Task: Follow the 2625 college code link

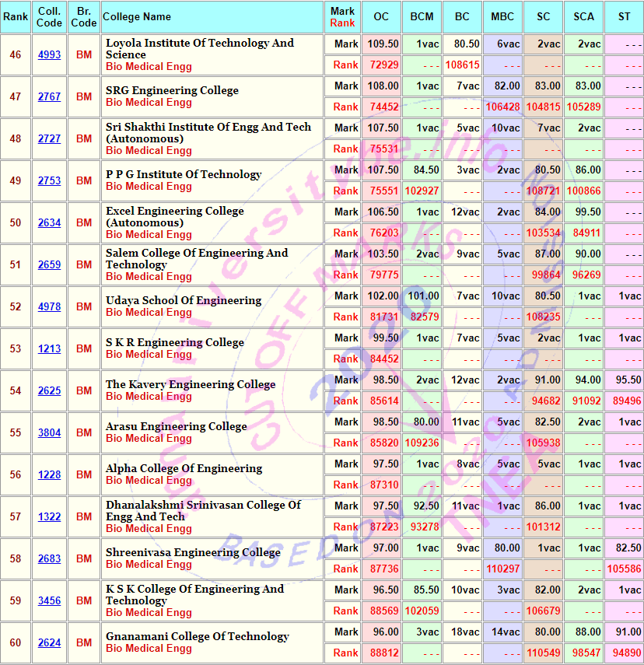Action: (49, 390)
